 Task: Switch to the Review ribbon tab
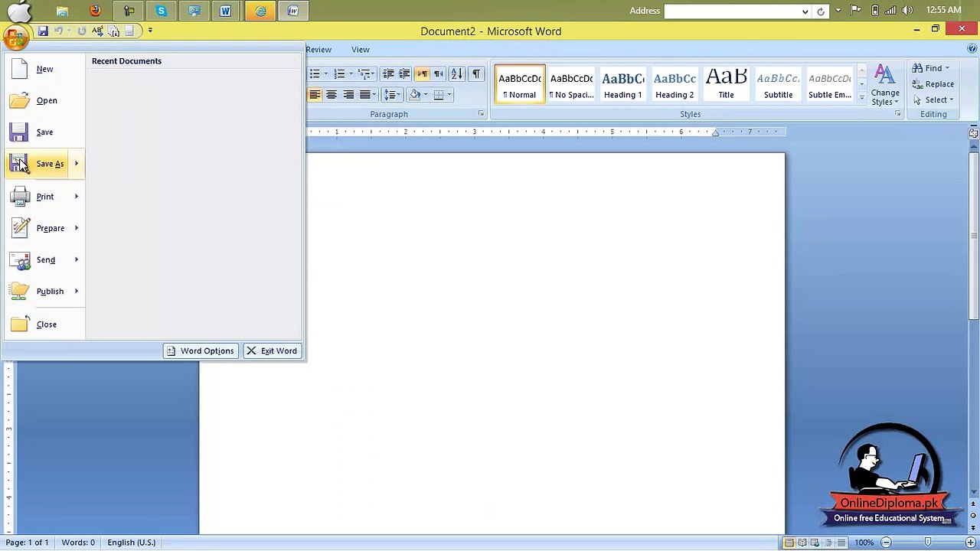tap(318, 50)
